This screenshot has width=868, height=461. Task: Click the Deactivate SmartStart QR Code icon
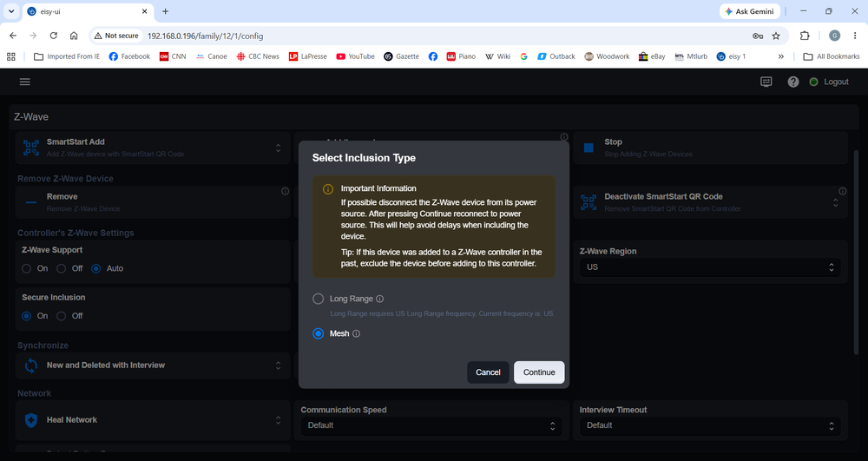click(x=589, y=202)
